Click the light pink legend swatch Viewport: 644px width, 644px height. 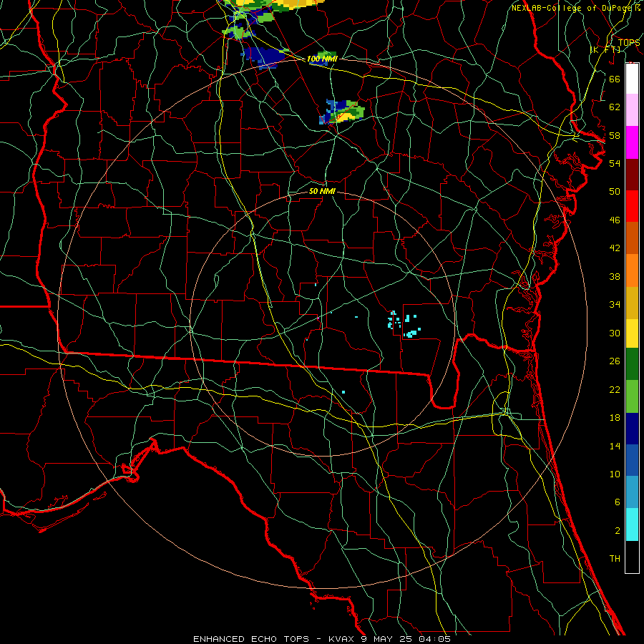tap(632, 110)
